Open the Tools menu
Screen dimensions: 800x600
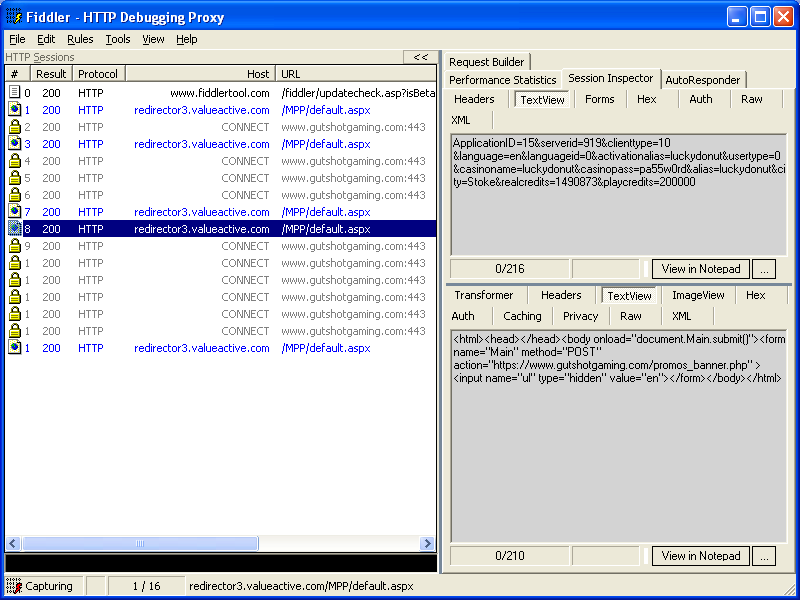click(118, 39)
